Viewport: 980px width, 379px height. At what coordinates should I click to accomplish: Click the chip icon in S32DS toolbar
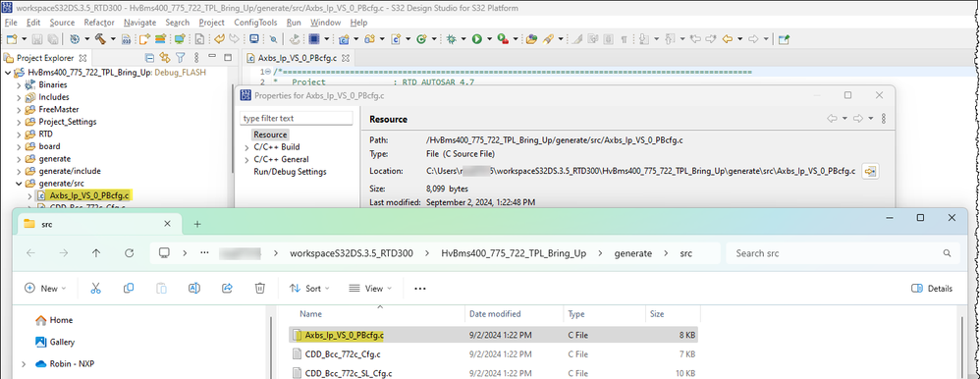314,38
